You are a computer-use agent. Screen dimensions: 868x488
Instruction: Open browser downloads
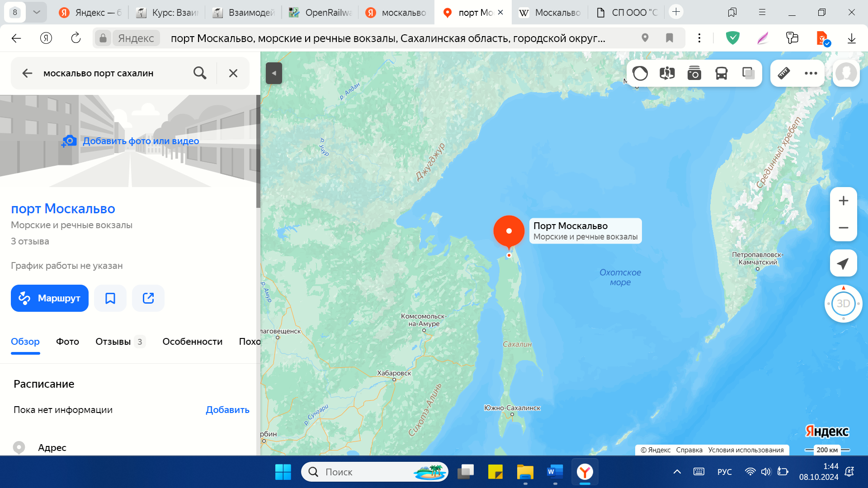852,38
